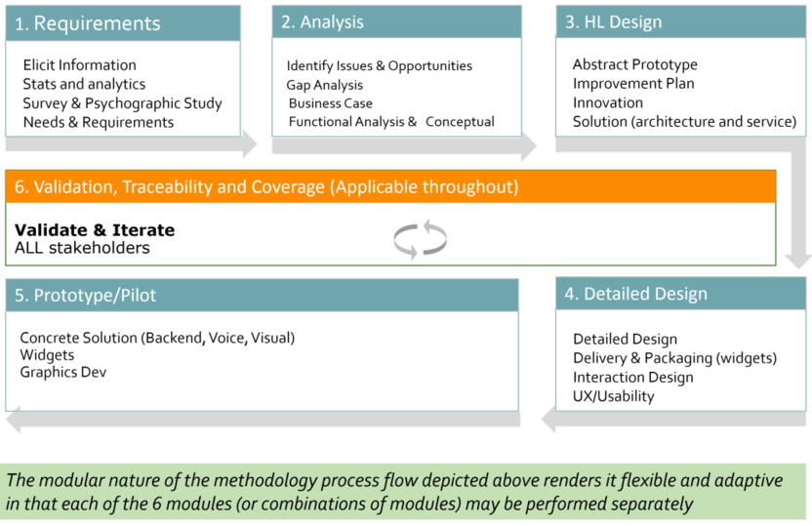
Task: Select the 5. Prototype/Pilot header
Action: (x=262, y=295)
